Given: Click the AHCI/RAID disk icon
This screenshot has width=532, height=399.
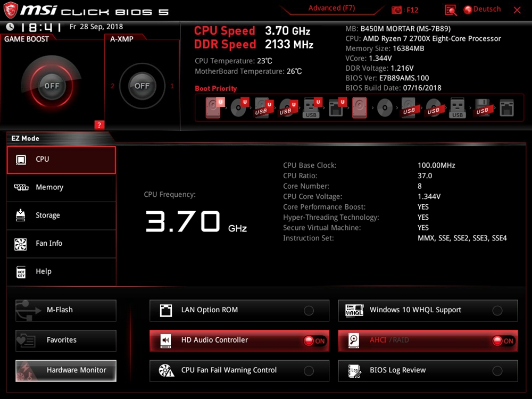Looking at the screenshot, I should (x=354, y=340).
